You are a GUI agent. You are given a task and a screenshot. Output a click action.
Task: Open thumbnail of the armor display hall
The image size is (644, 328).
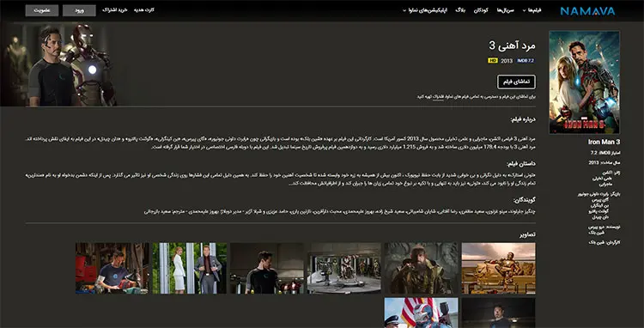click(x=343, y=268)
